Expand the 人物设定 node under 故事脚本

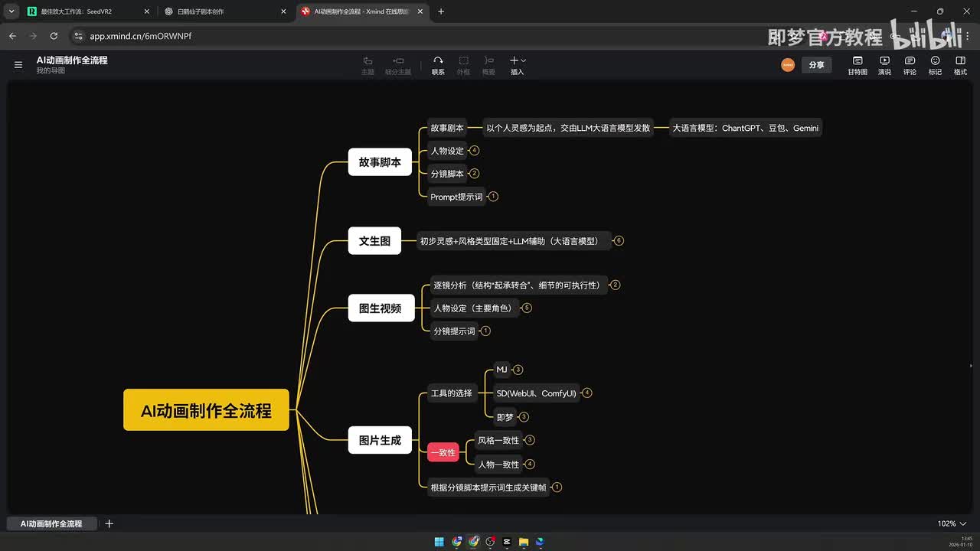pos(475,151)
